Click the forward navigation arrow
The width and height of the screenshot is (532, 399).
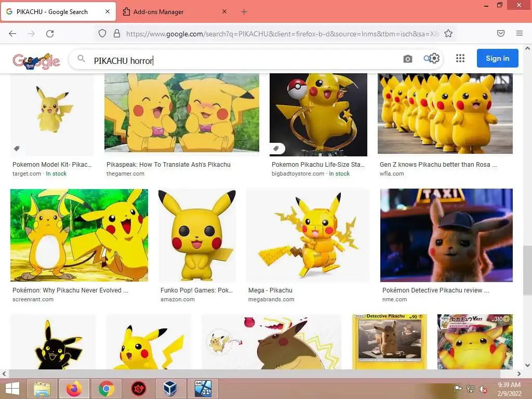pyautogui.click(x=31, y=34)
